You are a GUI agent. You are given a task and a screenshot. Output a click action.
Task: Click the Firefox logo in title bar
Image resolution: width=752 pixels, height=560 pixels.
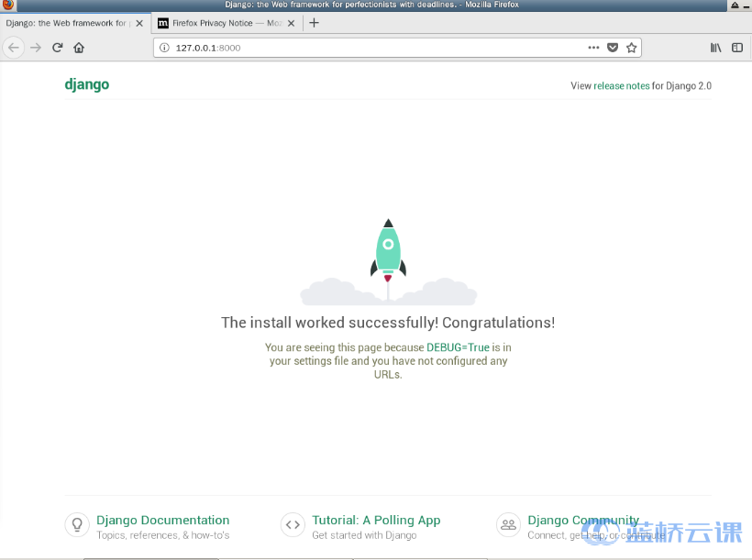pyautogui.click(x=8, y=5)
